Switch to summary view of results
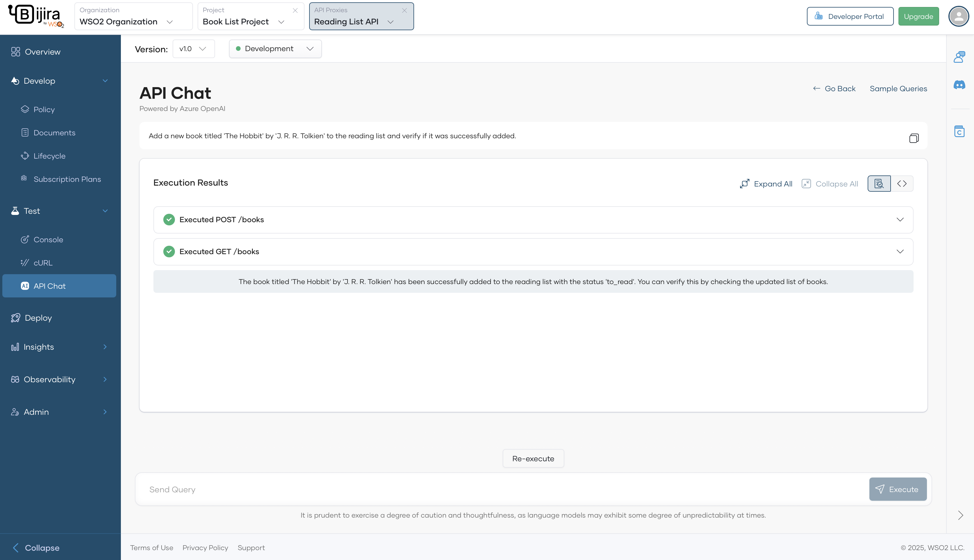Image resolution: width=974 pixels, height=560 pixels. pyautogui.click(x=879, y=184)
